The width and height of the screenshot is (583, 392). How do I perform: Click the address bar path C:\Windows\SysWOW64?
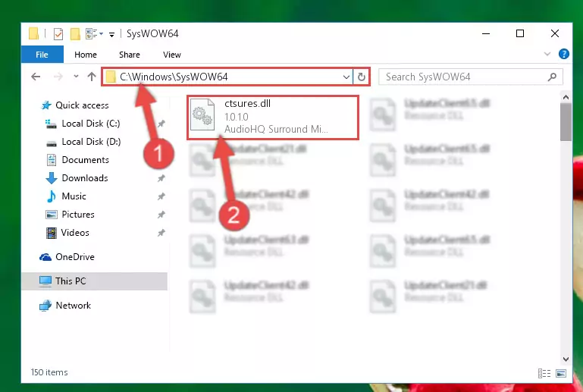click(174, 77)
